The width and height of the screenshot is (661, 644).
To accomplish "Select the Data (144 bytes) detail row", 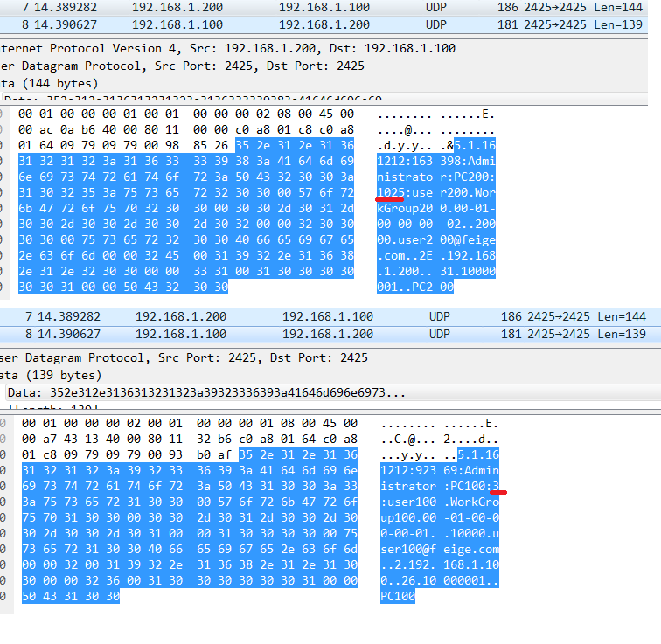I will pyautogui.click(x=324, y=83).
